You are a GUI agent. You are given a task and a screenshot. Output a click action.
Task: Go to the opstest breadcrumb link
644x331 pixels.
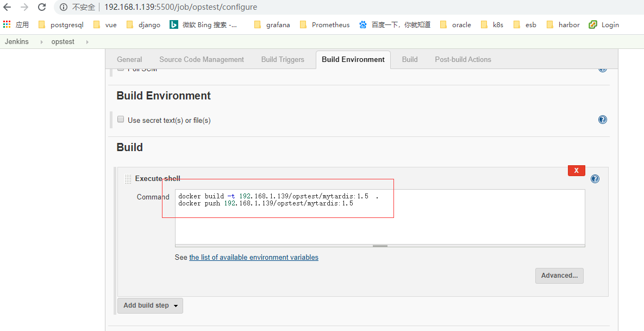point(63,41)
